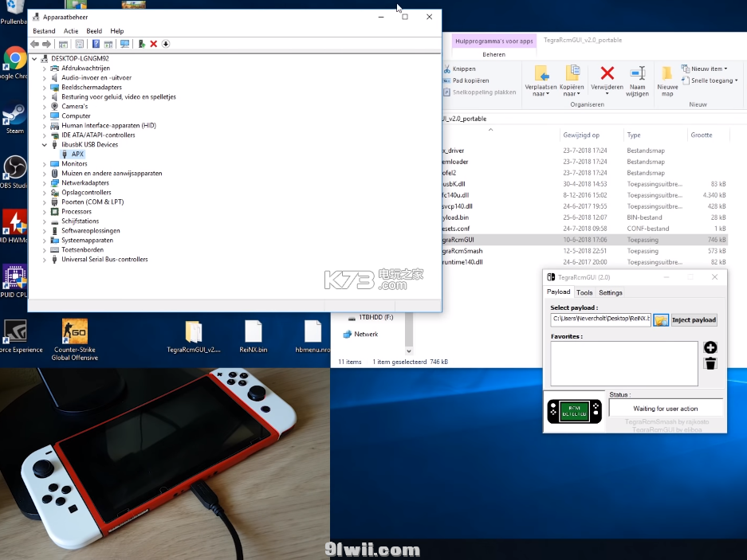
Task: Click the Favorites list box
Action: (x=624, y=363)
